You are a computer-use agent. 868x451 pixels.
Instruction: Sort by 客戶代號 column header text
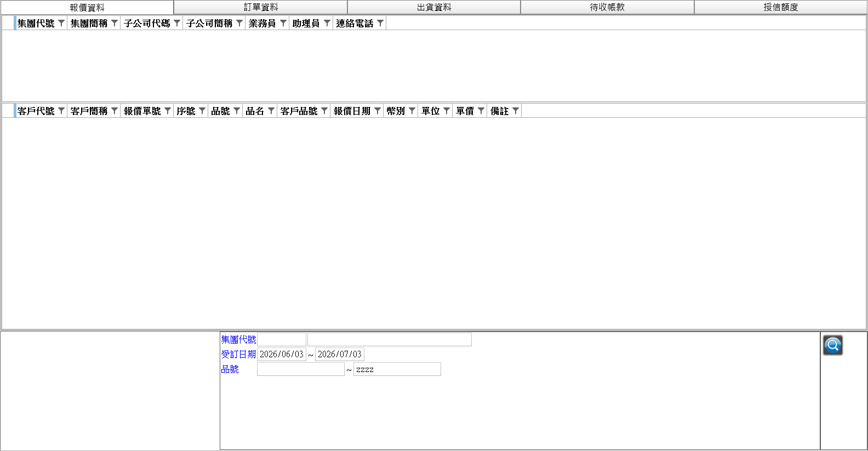[x=36, y=111]
